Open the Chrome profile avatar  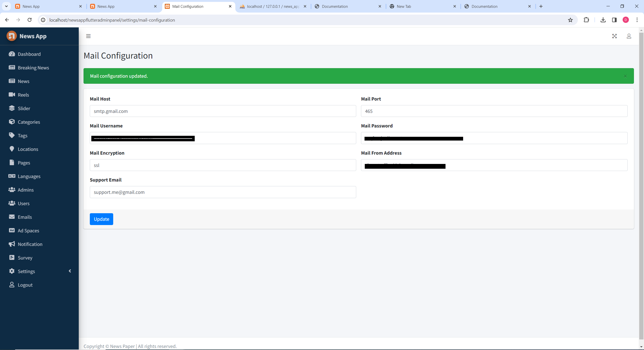(x=626, y=20)
